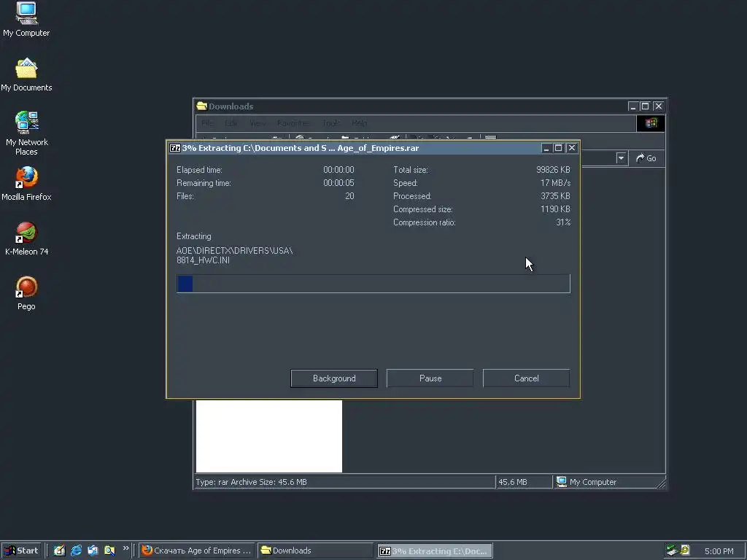Click the 7z icon in the extraction title bar

[x=175, y=148]
